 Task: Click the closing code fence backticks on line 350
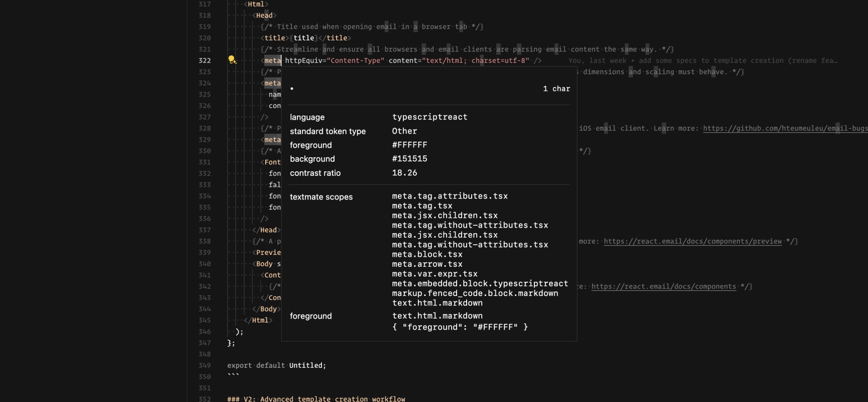click(233, 375)
